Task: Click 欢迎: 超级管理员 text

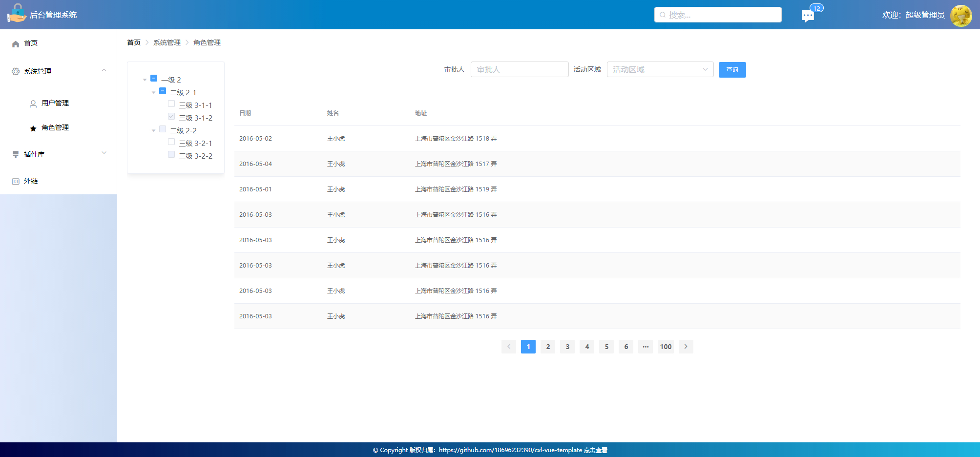Action: click(913, 15)
